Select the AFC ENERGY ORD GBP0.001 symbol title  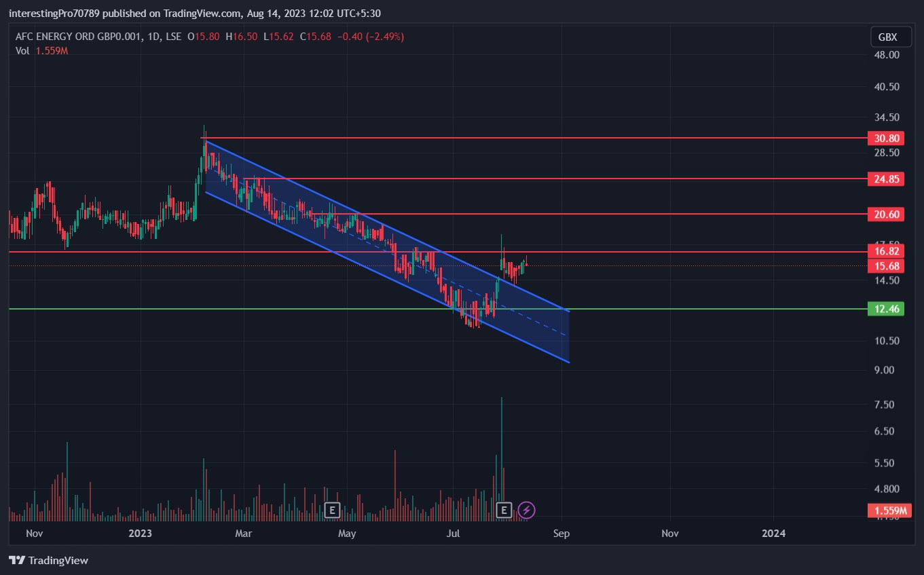(79, 37)
